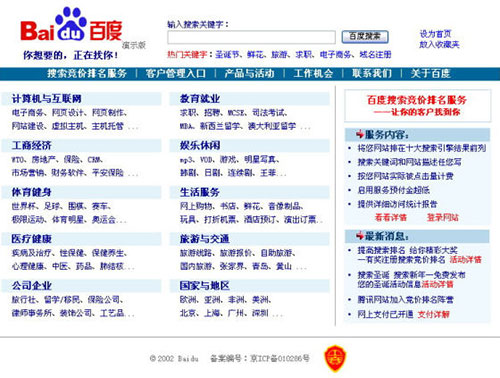Click 欧洲 under 国家与地区
The image size is (500, 378).
(x=188, y=300)
